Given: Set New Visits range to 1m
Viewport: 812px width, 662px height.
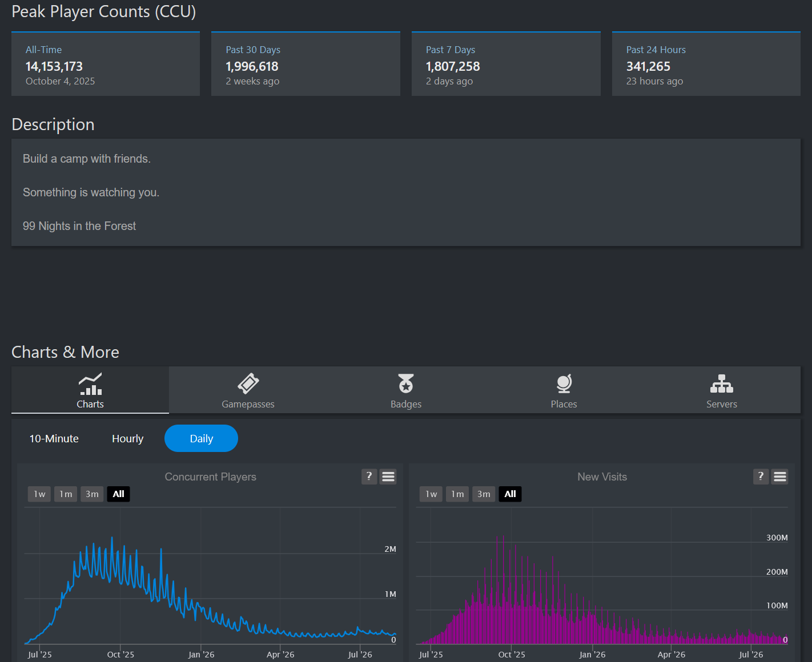Looking at the screenshot, I should click(x=457, y=494).
